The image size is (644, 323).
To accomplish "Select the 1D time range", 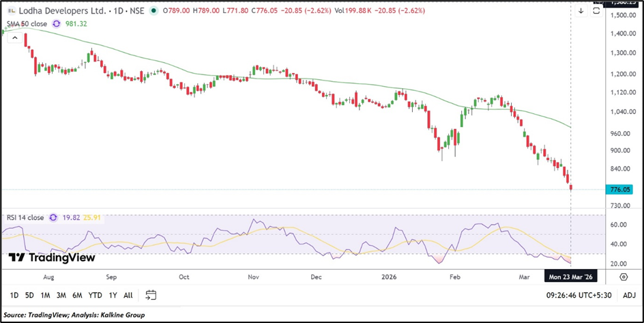I will [x=14, y=295].
